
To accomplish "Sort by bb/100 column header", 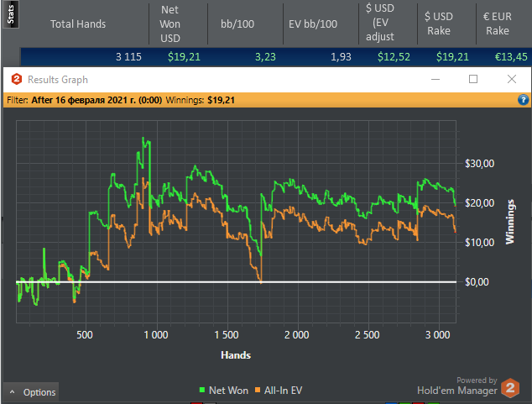I will tap(237, 24).
